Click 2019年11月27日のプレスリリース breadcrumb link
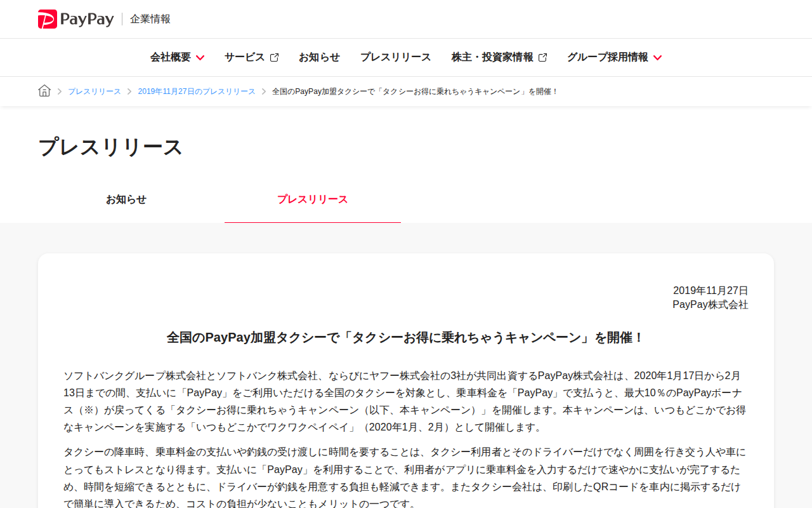The width and height of the screenshot is (812, 508). click(197, 91)
